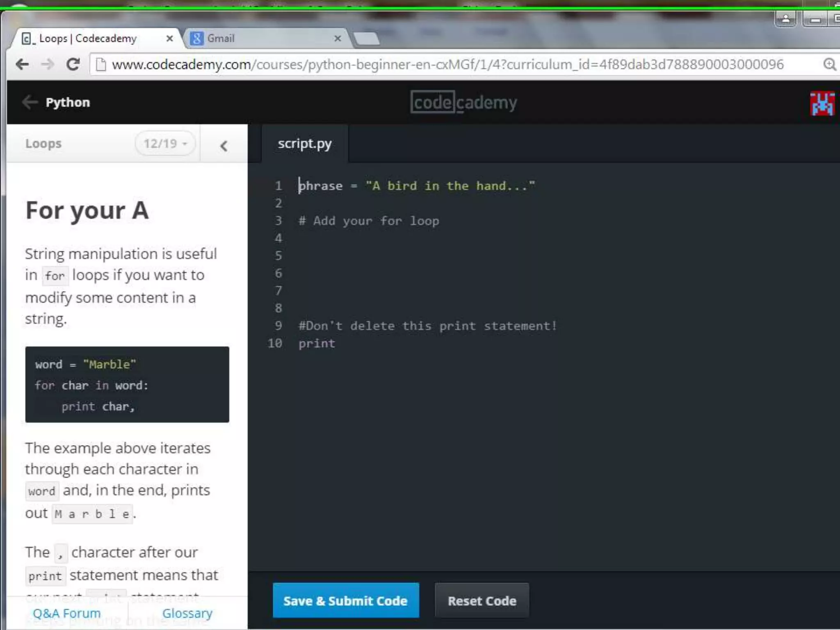Click the page icon in address bar
The height and width of the screenshot is (630, 840).
(x=100, y=64)
